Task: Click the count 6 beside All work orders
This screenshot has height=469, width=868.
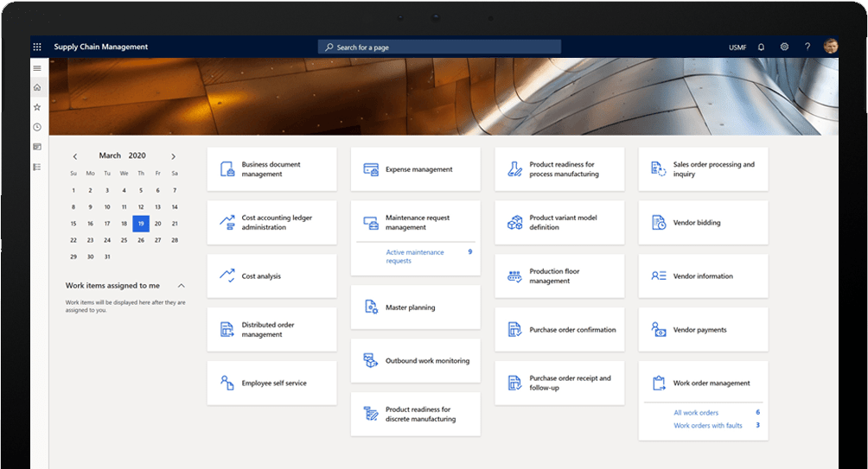Action: [x=758, y=412]
